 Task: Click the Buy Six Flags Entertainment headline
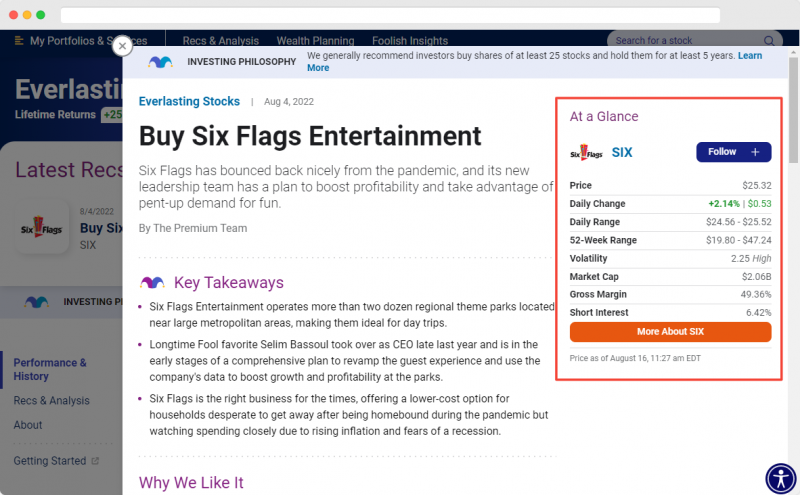(310, 136)
